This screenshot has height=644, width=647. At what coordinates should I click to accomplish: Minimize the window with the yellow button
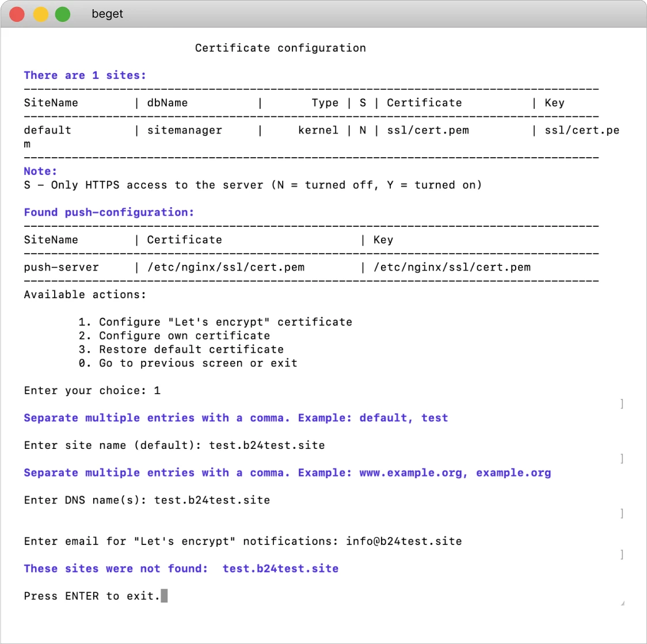[x=40, y=14]
